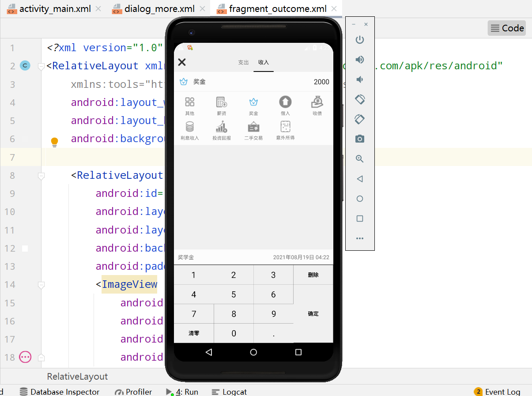Tap the 其他 category icon in emulator
This screenshot has height=396, width=532.
(190, 102)
